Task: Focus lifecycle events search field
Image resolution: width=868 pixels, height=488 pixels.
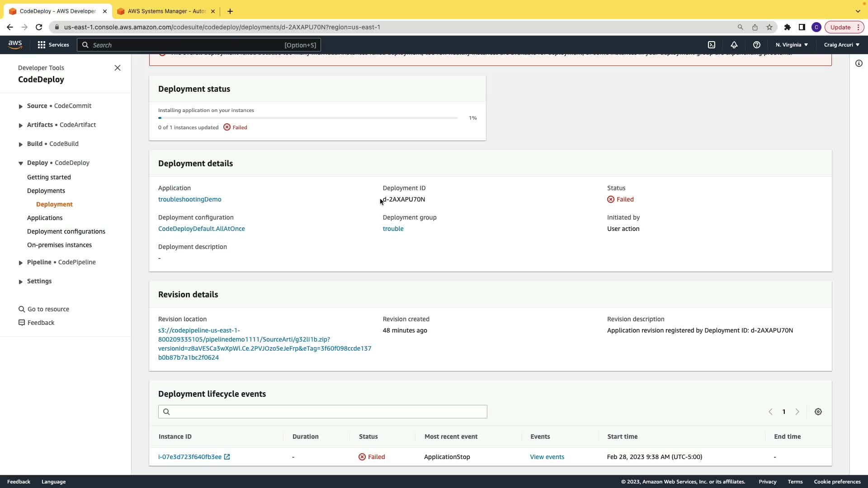Action: pos(323,412)
